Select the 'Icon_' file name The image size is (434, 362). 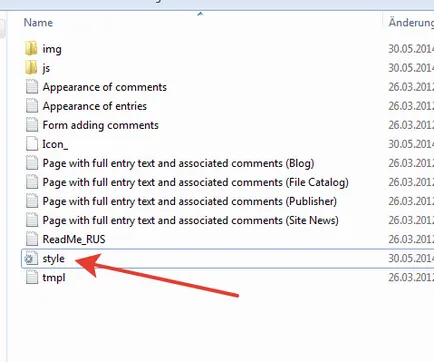pyautogui.click(x=55, y=144)
